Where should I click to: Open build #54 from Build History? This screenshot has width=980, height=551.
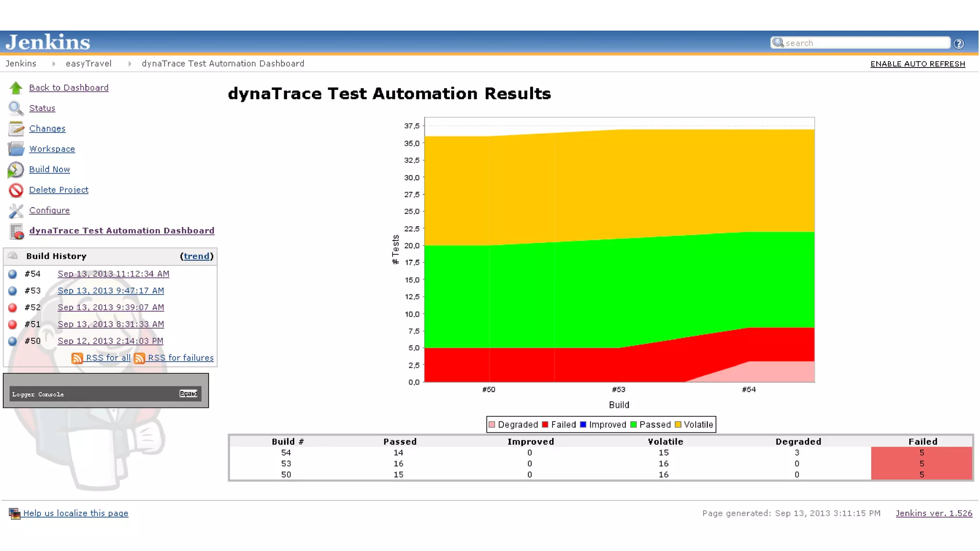click(x=113, y=274)
